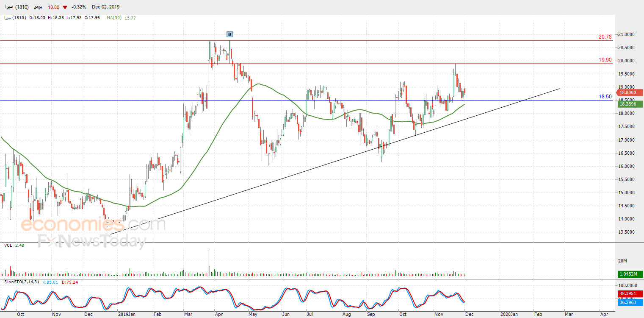Viewport: 644px width, 318px height.
Task: Click the green 18.3596 moving average tag
Action: 630,104
